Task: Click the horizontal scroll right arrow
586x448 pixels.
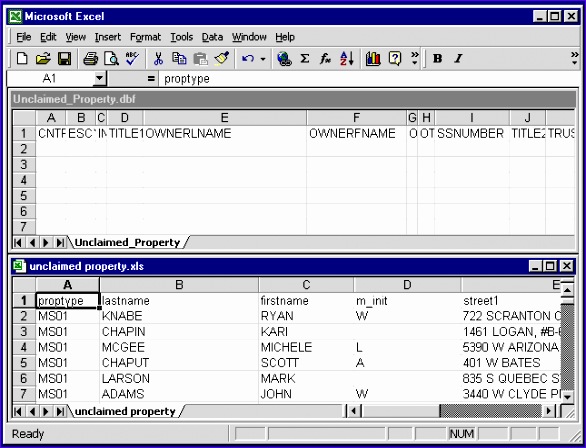Action: point(548,412)
